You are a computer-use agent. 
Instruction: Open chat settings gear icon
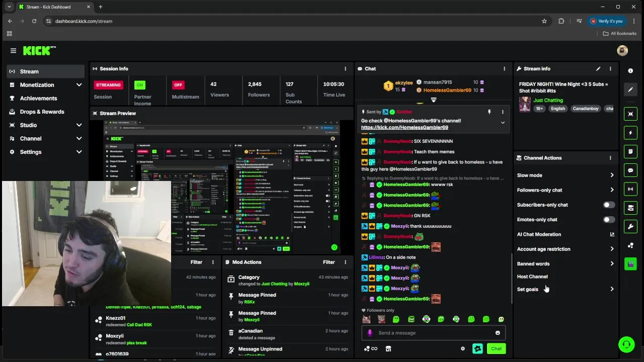coord(463,349)
